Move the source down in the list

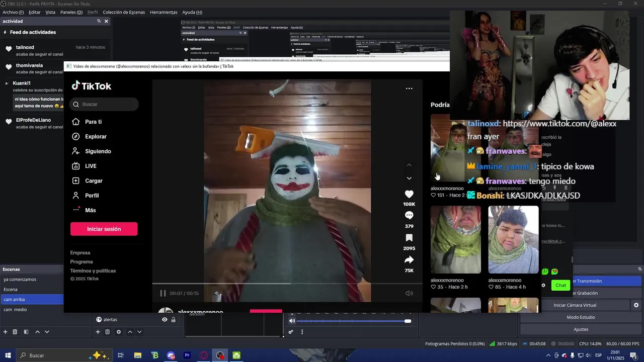[139, 332]
